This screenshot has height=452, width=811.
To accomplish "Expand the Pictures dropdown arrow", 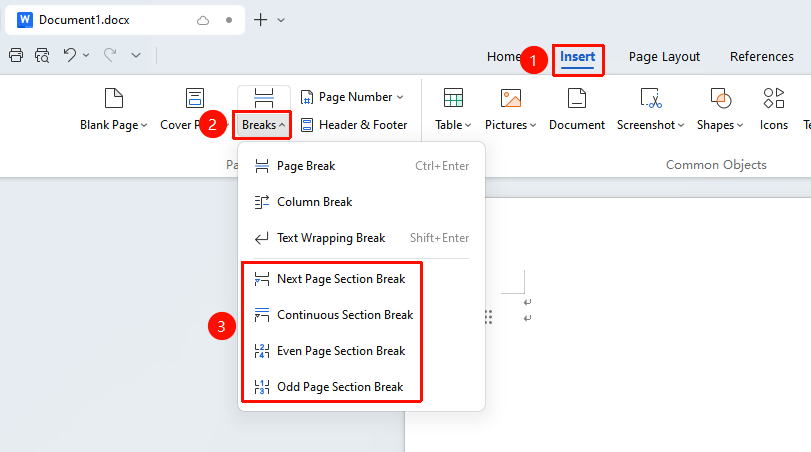I will (x=533, y=125).
